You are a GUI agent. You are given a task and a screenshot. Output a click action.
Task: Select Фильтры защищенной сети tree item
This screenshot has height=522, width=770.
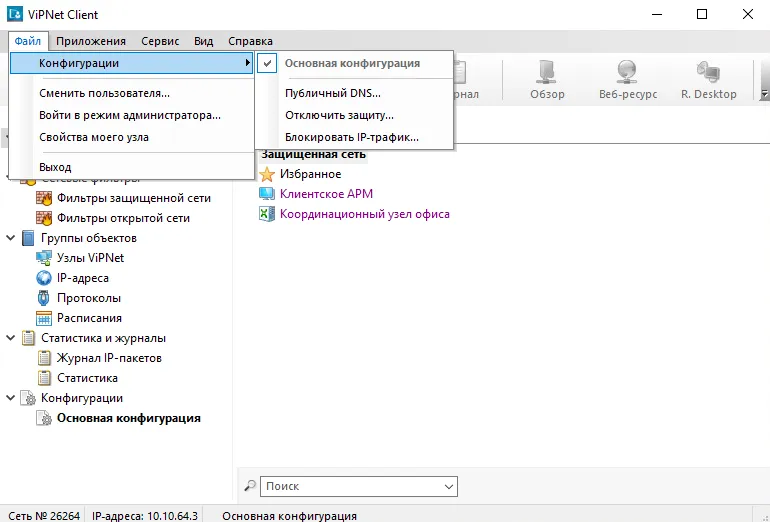point(134,198)
